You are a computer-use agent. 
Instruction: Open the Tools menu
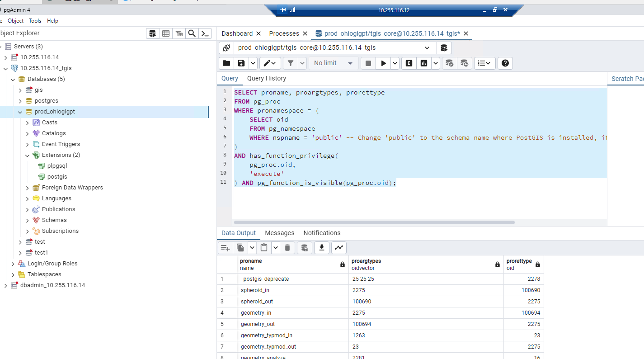pyautogui.click(x=35, y=21)
